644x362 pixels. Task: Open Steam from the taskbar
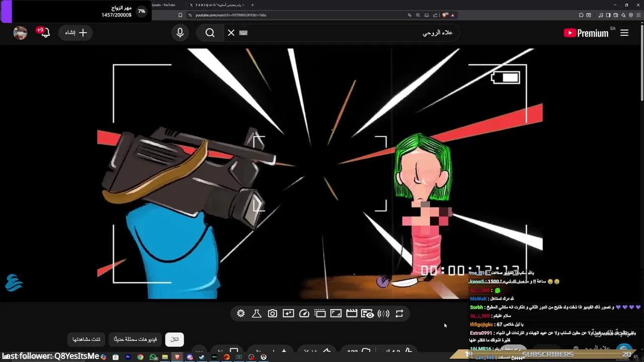[202, 357]
